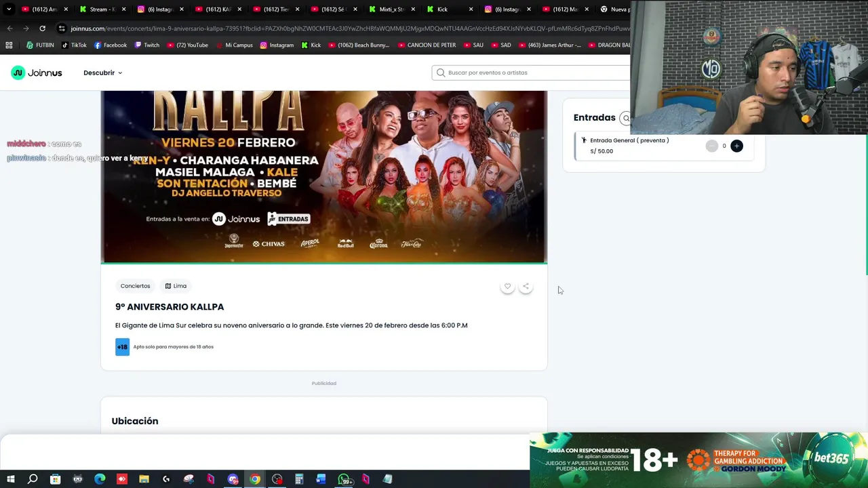Image resolution: width=868 pixels, height=488 pixels.
Task: Select the joinnus.com URL in address bar
Action: [349, 28]
